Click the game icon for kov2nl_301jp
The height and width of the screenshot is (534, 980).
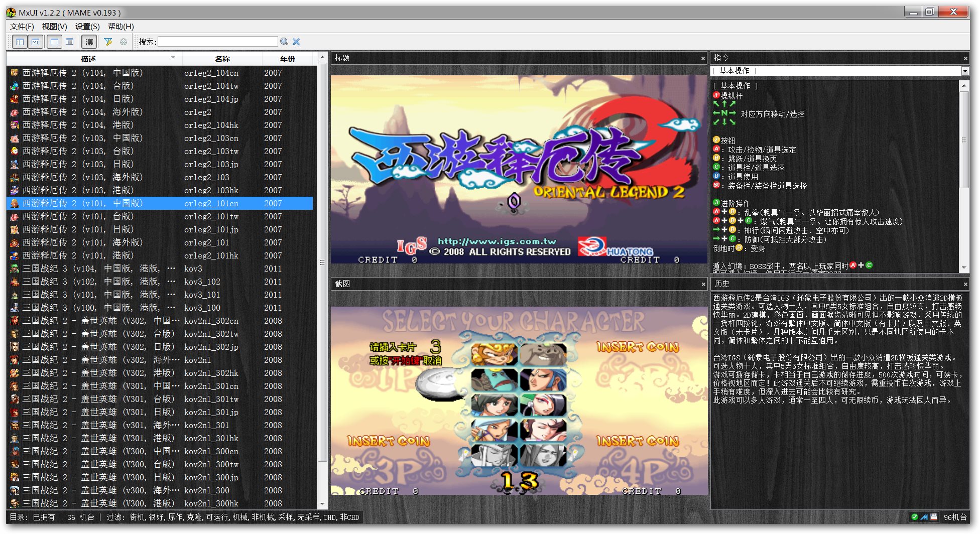[x=15, y=412]
